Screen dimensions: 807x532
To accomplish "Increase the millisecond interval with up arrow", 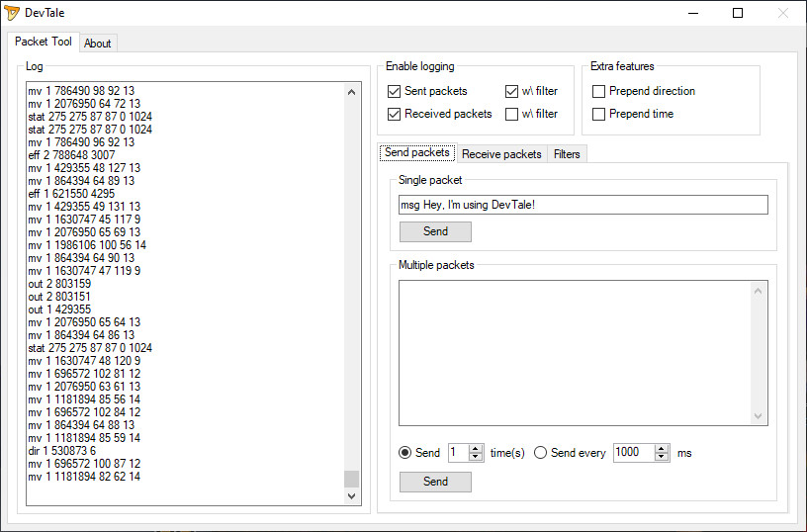I will click(662, 449).
